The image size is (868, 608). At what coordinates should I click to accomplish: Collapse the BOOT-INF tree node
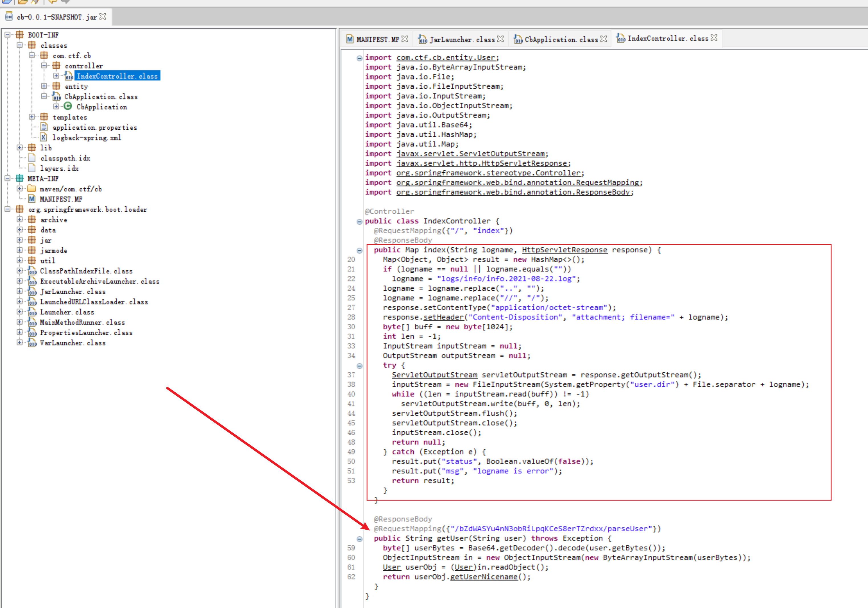pyautogui.click(x=8, y=35)
